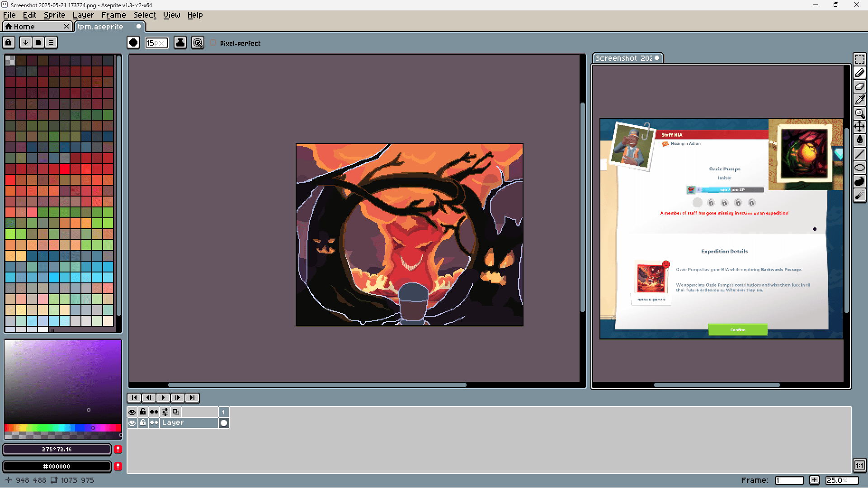868x488 pixels.
Task: Select the Ellipse shape tool
Action: click(859, 168)
